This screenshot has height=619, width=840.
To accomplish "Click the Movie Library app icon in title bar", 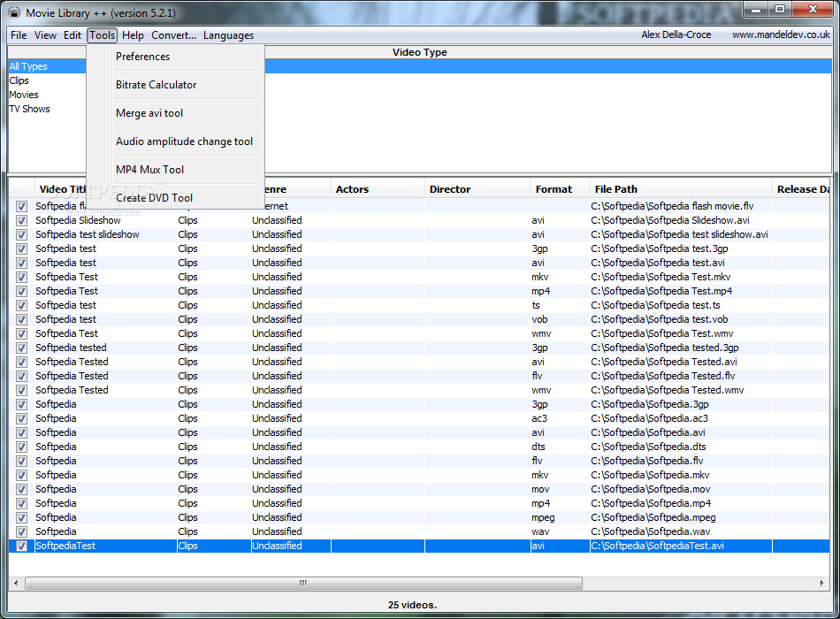I will (14, 12).
